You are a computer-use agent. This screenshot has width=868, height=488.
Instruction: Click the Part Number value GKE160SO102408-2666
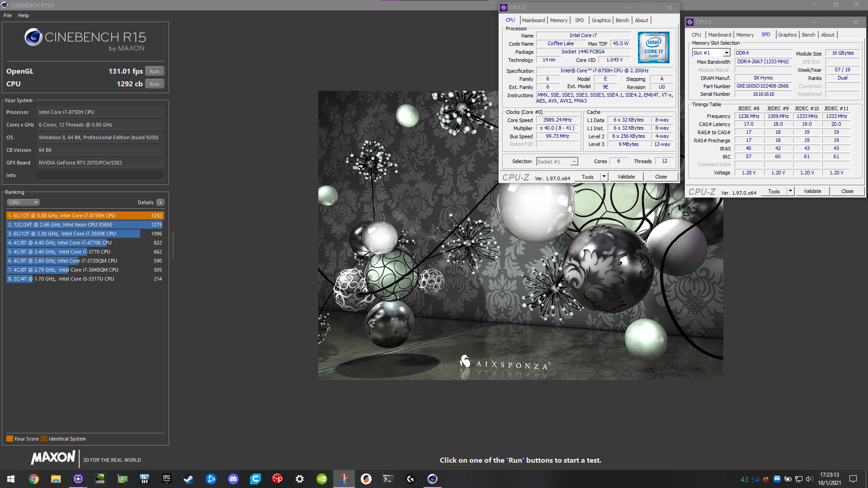point(763,86)
